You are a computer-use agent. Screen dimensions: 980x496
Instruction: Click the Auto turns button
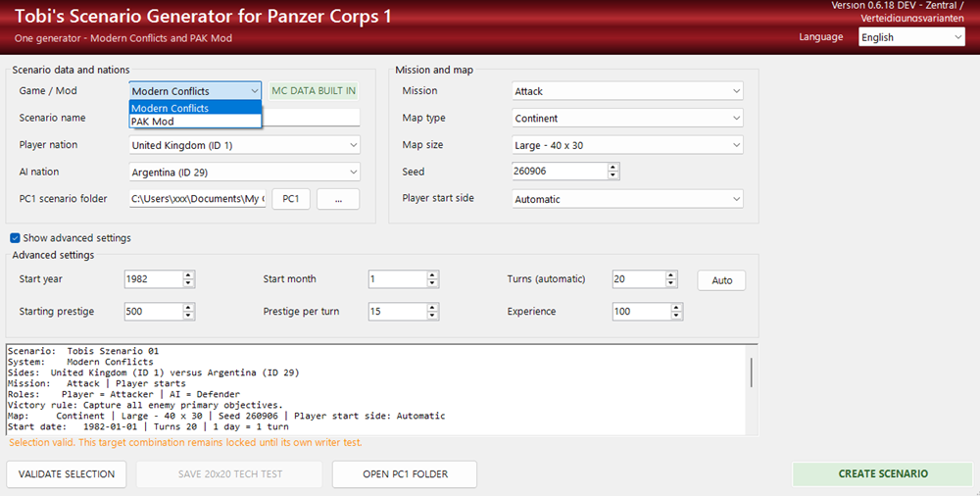click(722, 280)
